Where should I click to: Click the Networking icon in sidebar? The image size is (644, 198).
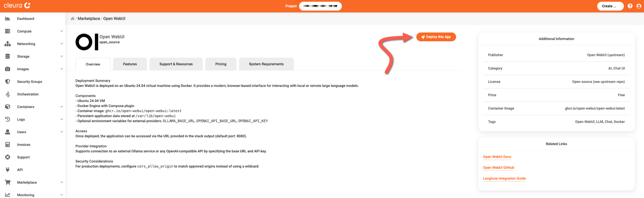[x=7, y=44]
